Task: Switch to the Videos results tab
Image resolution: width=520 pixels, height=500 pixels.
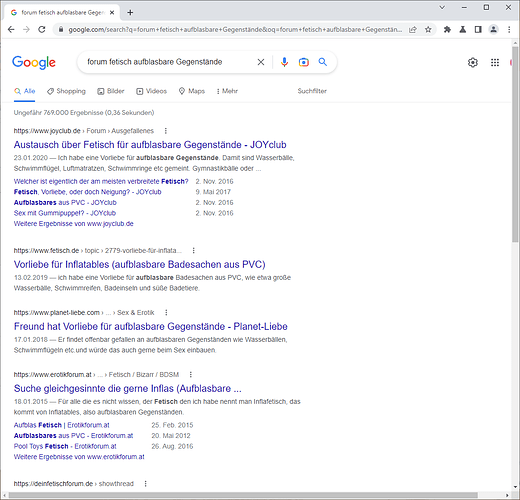Action: 151,91
